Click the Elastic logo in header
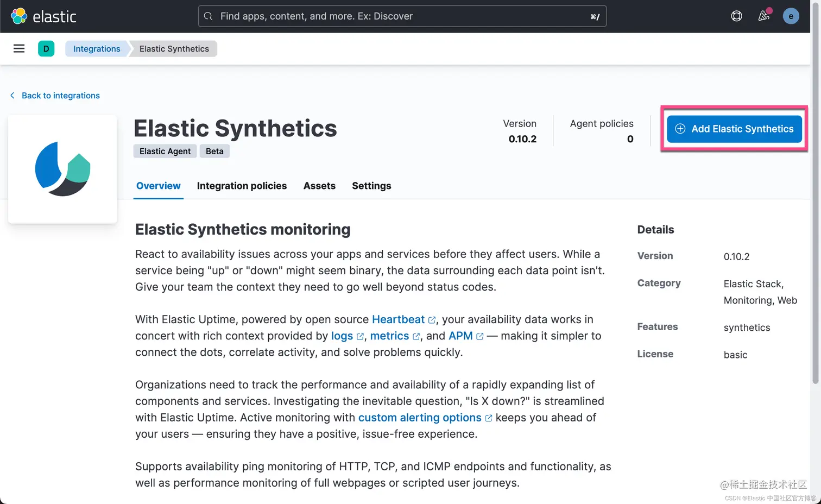The image size is (821, 504). (43, 16)
